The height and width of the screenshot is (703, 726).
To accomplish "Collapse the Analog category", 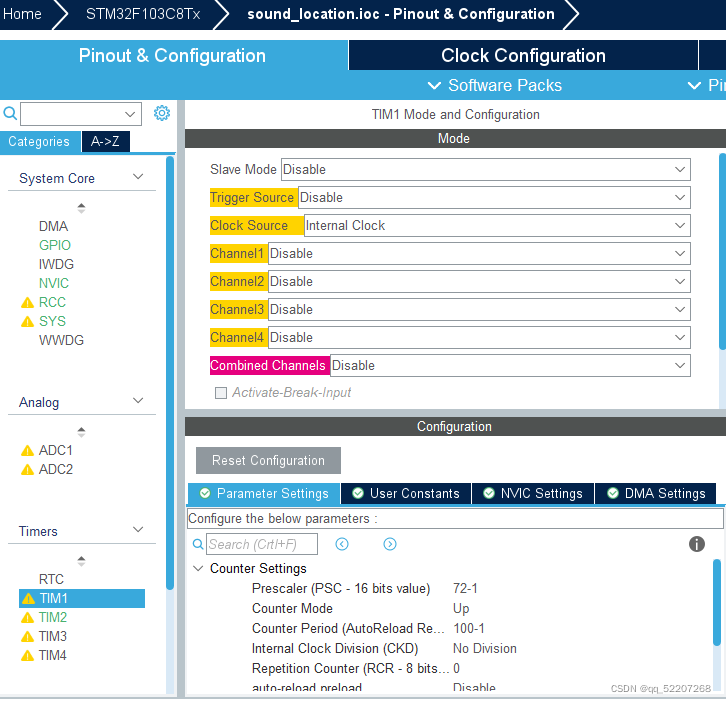I will [x=138, y=401].
